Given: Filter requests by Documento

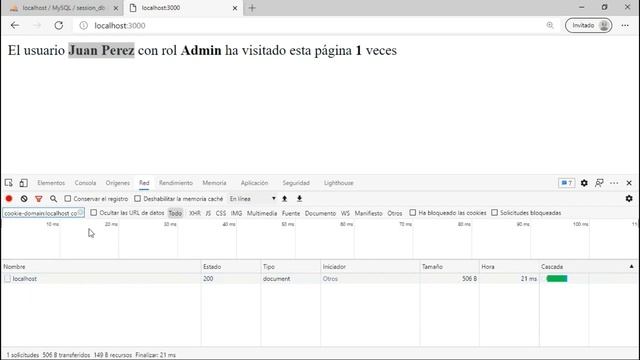Looking at the screenshot, I should pos(320,213).
